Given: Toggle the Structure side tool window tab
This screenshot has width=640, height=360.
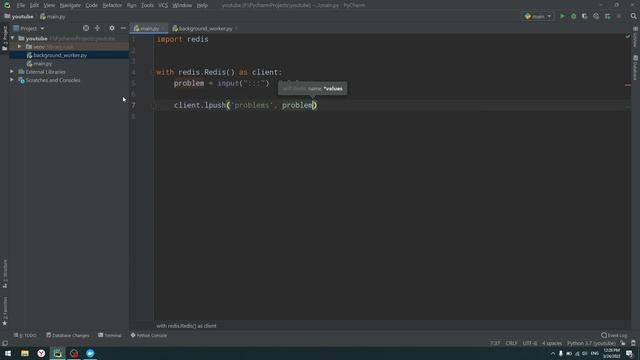Looking at the screenshot, I should point(5,273).
